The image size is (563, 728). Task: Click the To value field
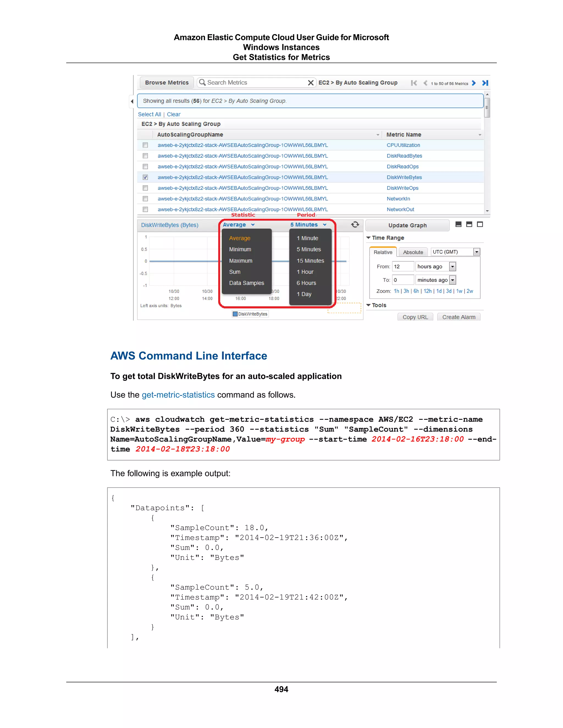[x=403, y=280]
